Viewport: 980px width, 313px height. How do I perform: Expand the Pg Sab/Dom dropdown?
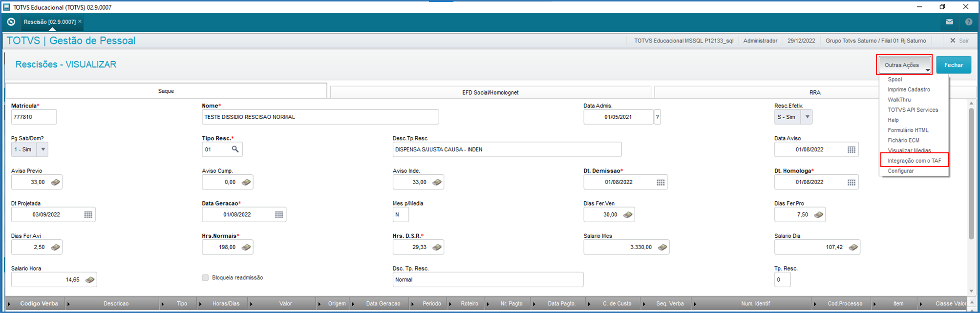pyautogui.click(x=43, y=149)
